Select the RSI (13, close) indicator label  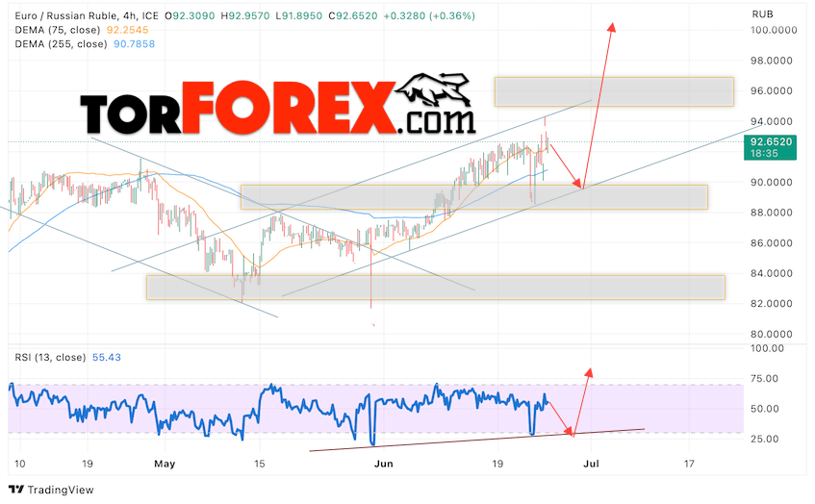50,358
